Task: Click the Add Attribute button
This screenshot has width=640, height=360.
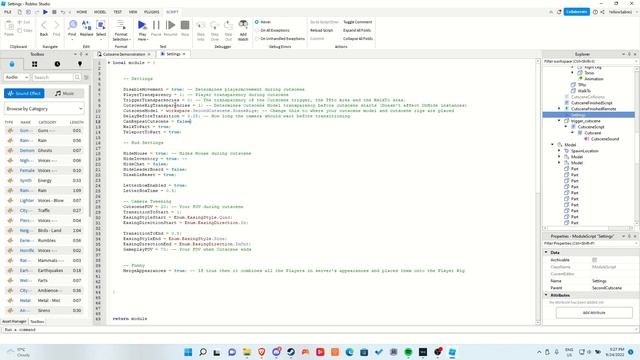Action: click(594, 313)
